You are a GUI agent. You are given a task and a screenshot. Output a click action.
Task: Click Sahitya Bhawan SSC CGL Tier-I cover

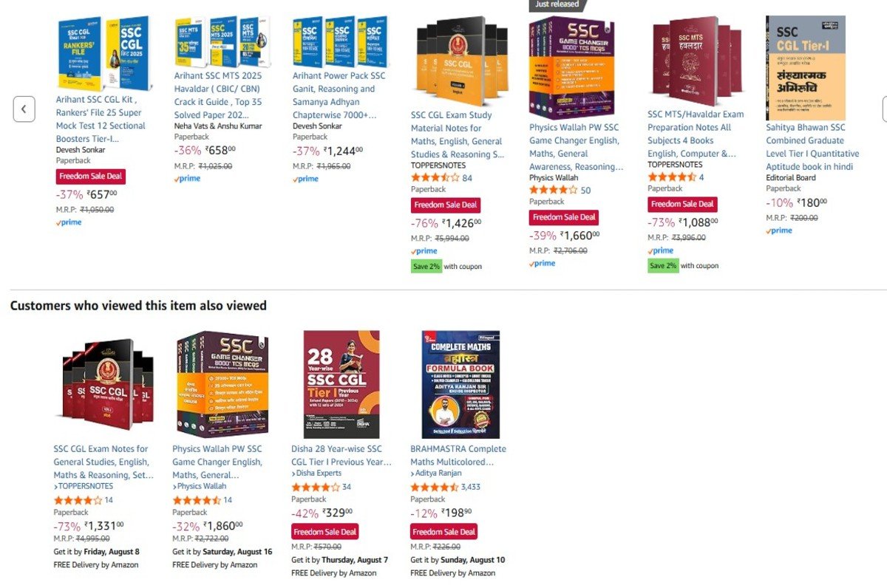806,68
